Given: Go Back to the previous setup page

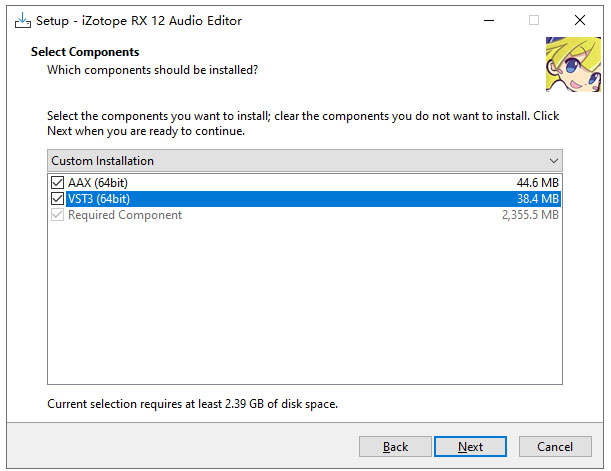Looking at the screenshot, I should point(395,446).
